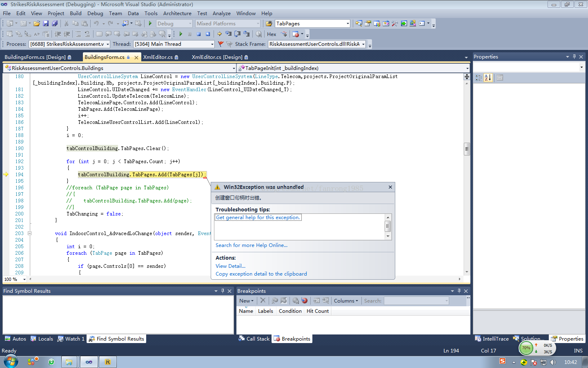Image resolution: width=588 pixels, height=368 pixels.
Task: Expand the Columns dropdown in Breakpoints
Action: [x=346, y=301]
